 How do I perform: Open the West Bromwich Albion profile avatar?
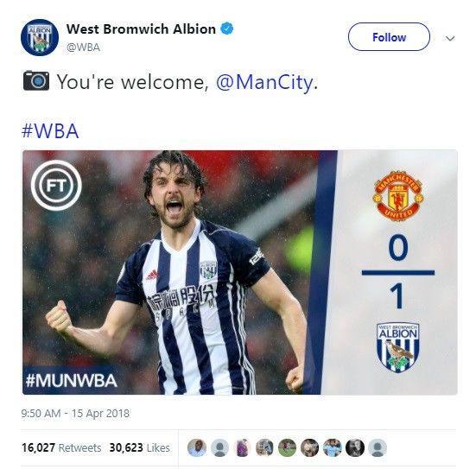40,38
